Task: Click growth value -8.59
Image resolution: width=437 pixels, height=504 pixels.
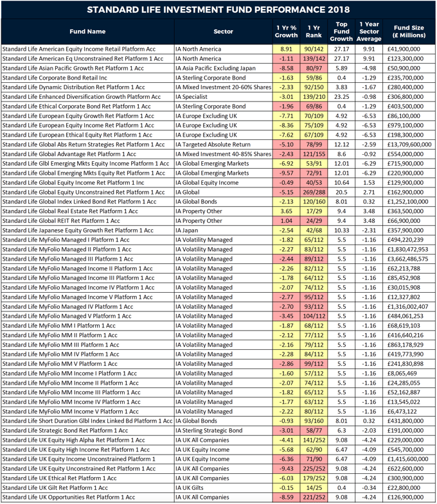Action: pyautogui.click(x=286, y=497)
